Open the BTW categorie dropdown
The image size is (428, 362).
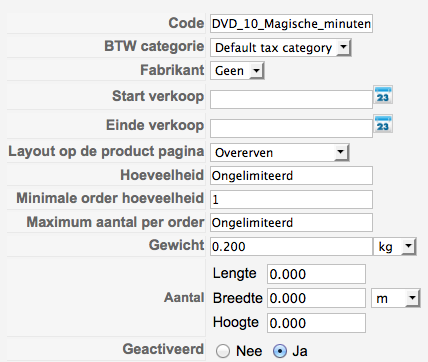click(x=281, y=48)
